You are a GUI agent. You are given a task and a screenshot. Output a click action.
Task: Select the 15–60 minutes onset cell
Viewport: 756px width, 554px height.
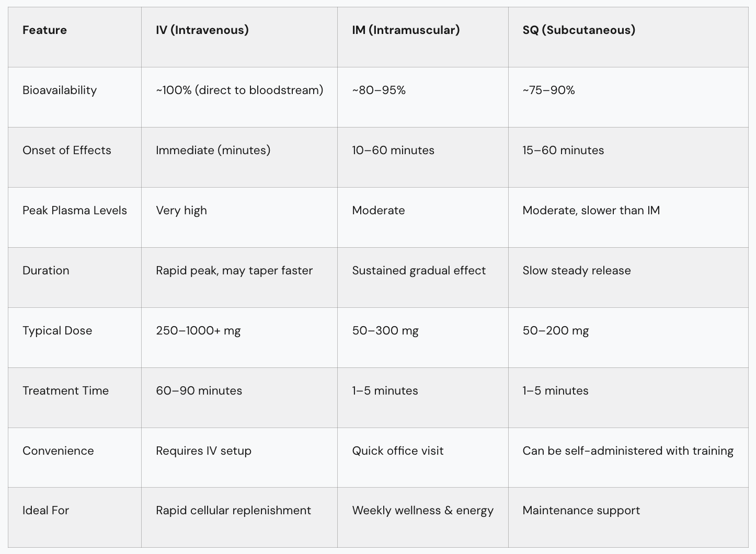pos(563,151)
